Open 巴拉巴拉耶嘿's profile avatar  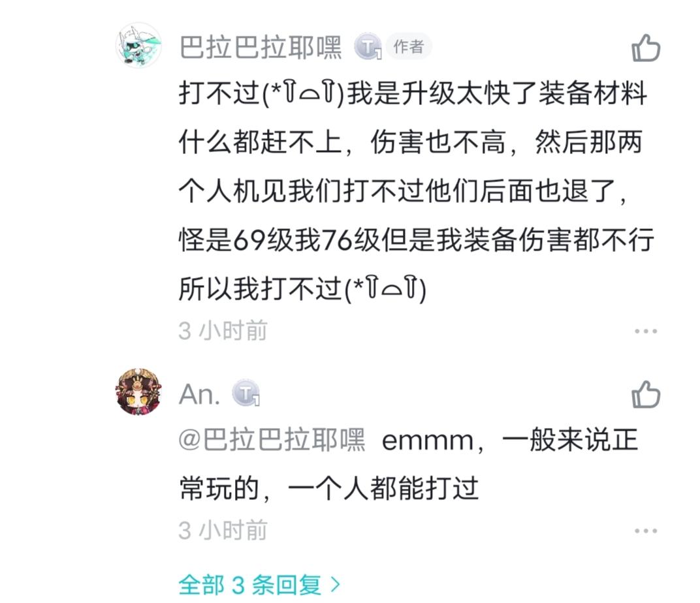pyautogui.click(x=138, y=45)
